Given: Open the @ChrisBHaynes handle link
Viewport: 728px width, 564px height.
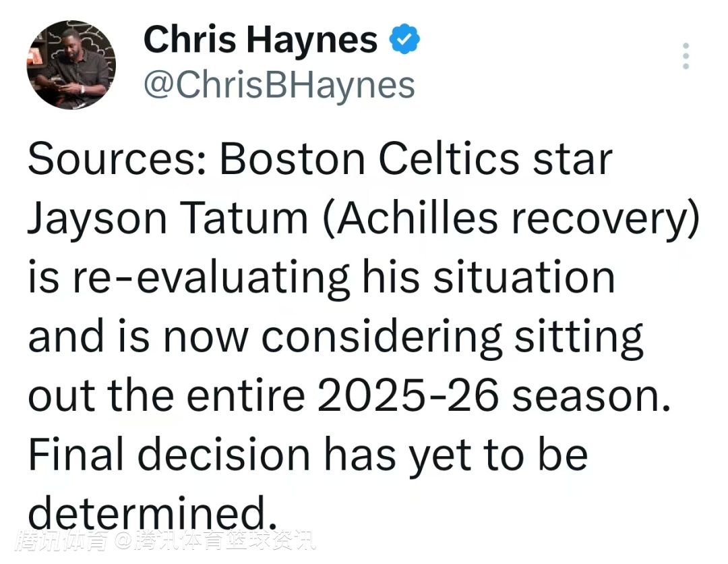Looking at the screenshot, I should coord(279,86).
